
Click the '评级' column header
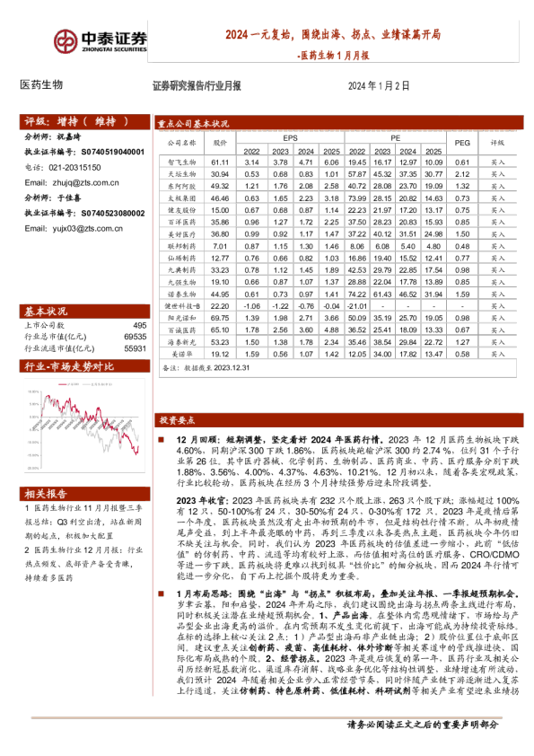click(x=497, y=143)
